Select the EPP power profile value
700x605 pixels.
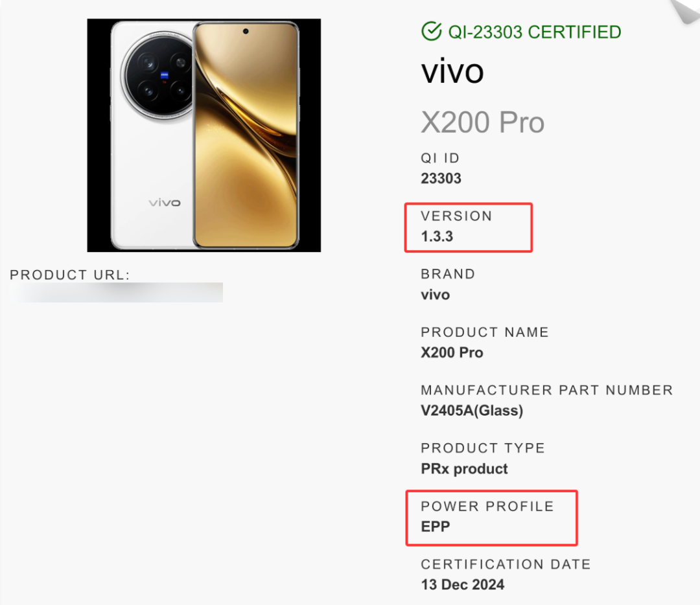click(436, 527)
